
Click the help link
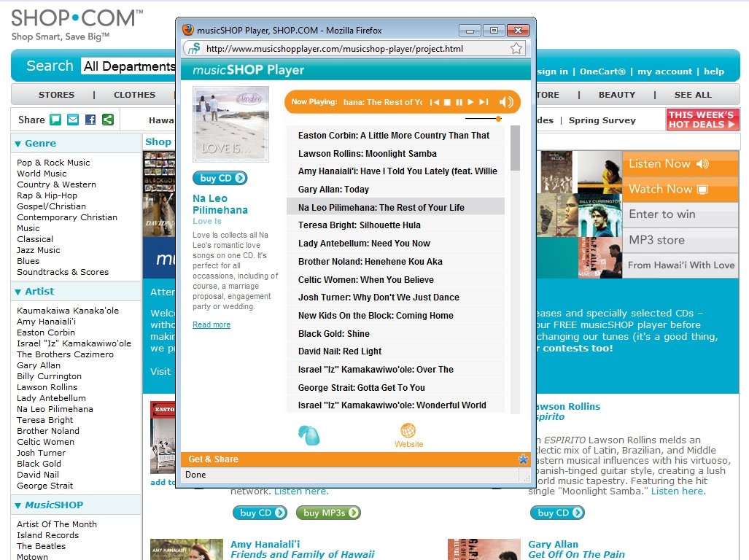[x=714, y=71]
